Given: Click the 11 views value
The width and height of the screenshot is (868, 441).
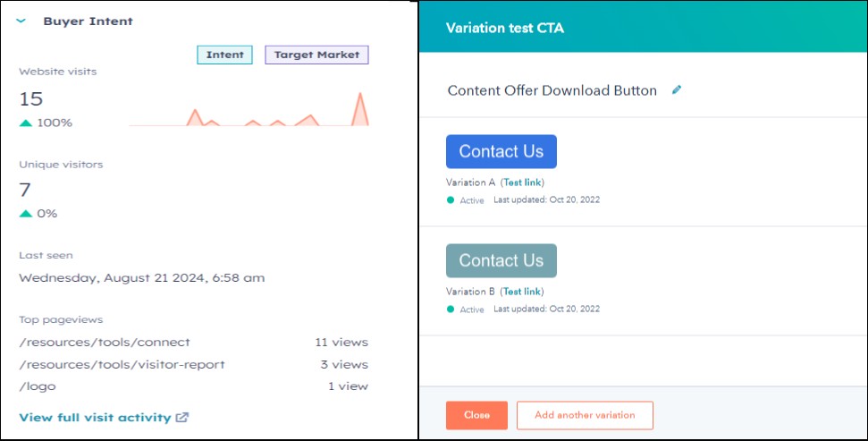Looking at the screenshot, I should click(341, 343).
